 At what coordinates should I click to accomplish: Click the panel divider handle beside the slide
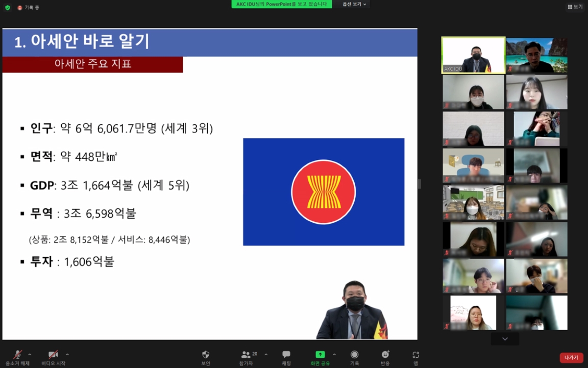[x=419, y=184]
